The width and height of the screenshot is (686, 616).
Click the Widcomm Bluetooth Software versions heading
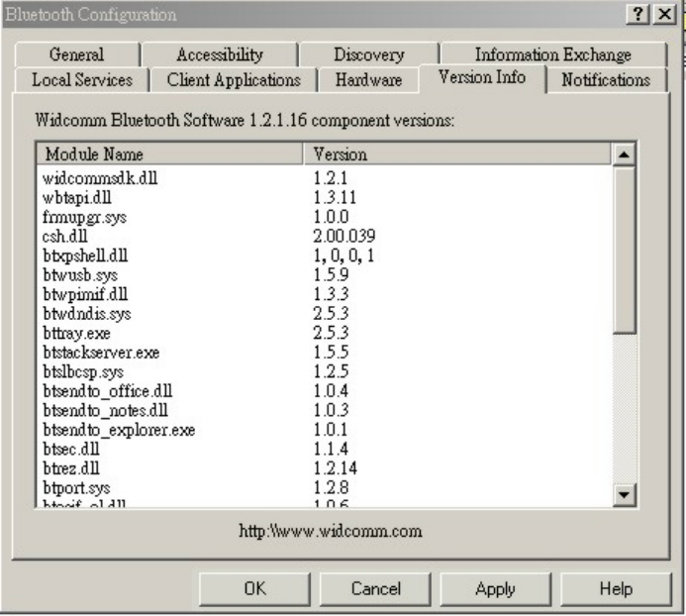pos(245,120)
